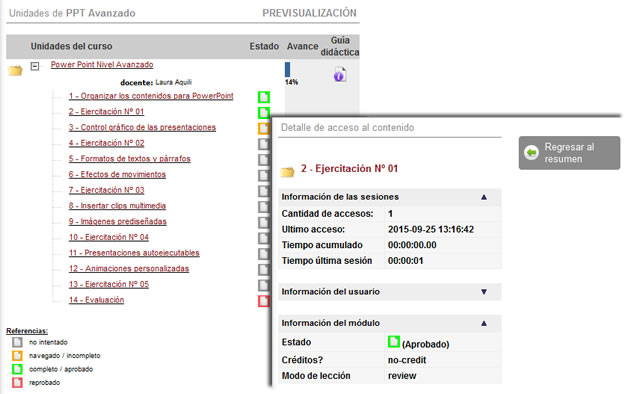Open unit 1 - Organizar los contenidos para PowerPoint
Image resolution: width=625 pixels, height=394 pixels.
click(x=151, y=96)
